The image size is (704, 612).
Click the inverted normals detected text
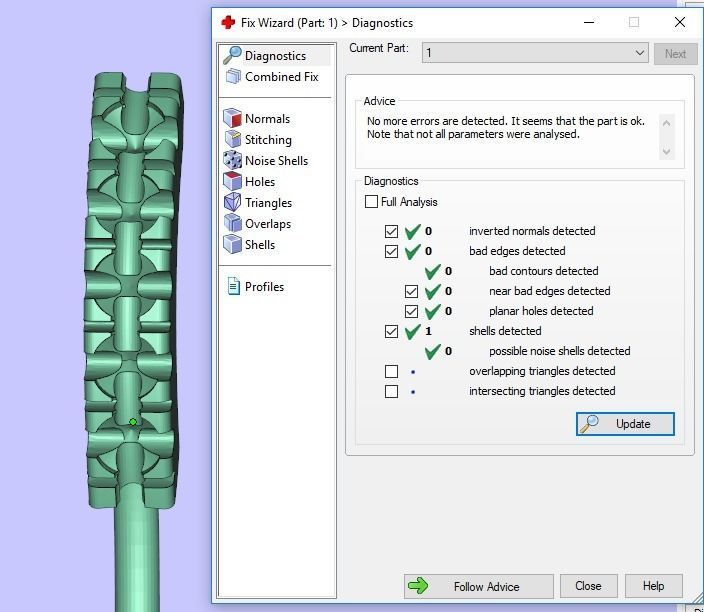[532, 231]
